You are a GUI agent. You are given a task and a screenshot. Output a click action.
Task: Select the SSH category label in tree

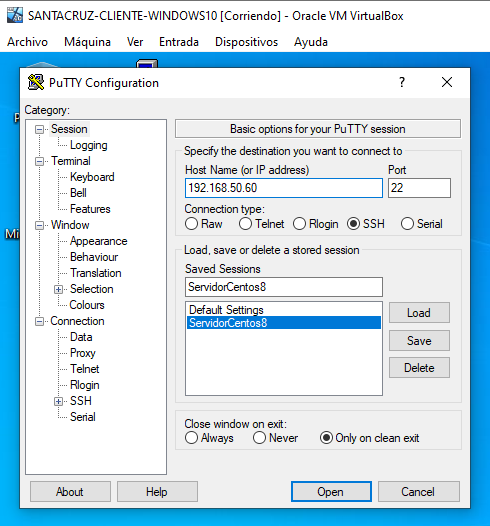coord(80,401)
